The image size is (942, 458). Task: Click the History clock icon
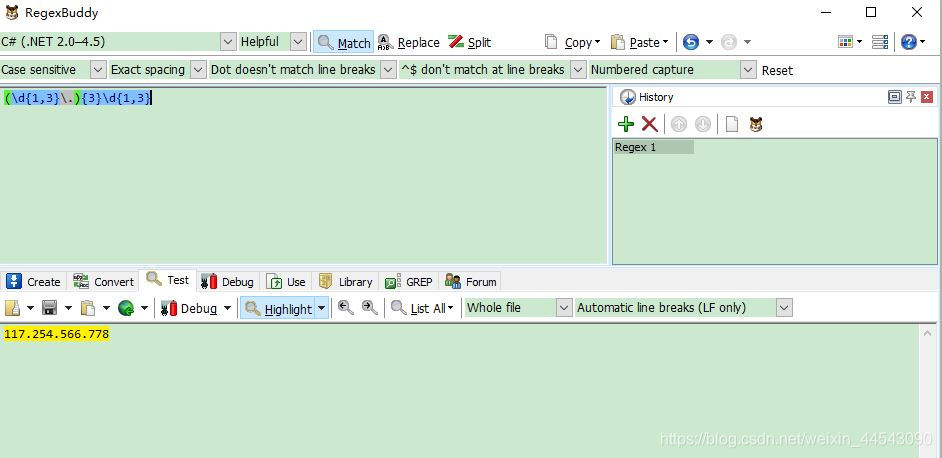pyautogui.click(x=627, y=97)
